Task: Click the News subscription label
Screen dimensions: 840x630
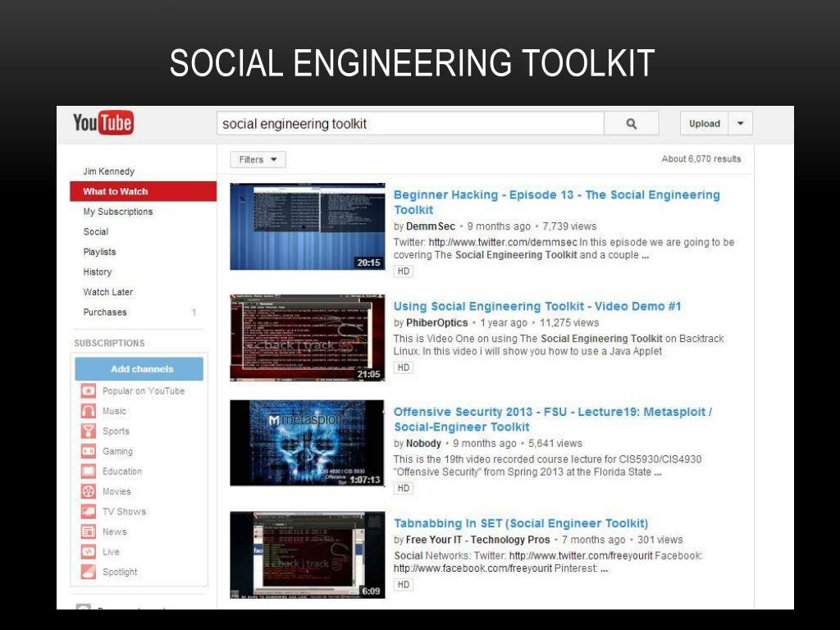Action: click(x=115, y=532)
